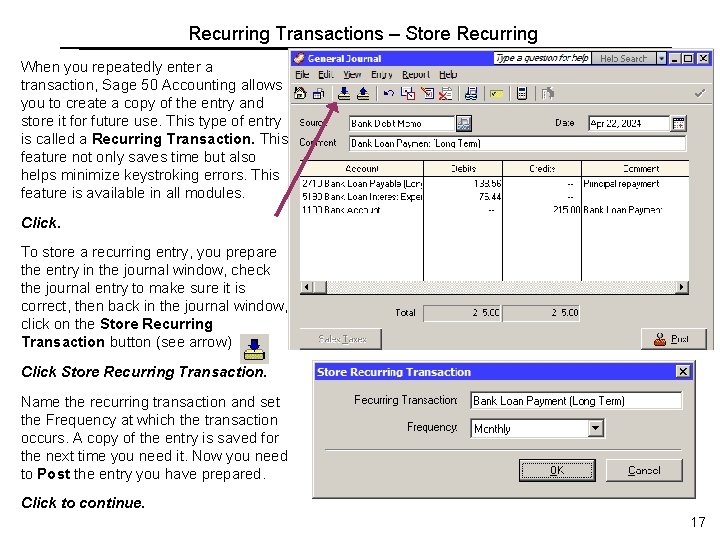This screenshot has height=540, width=720.
Task: Click the Type a question for help field
Action: (x=542, y=58)
